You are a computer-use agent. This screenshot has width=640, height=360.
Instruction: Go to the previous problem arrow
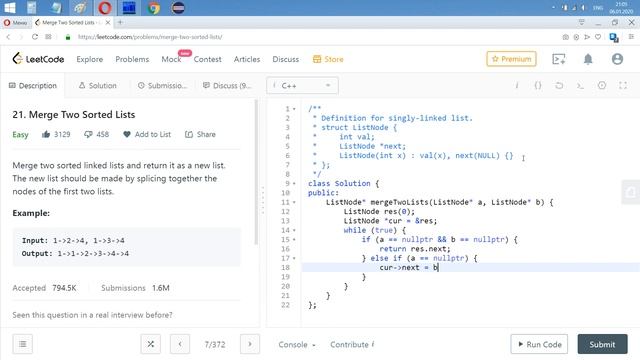180,344
